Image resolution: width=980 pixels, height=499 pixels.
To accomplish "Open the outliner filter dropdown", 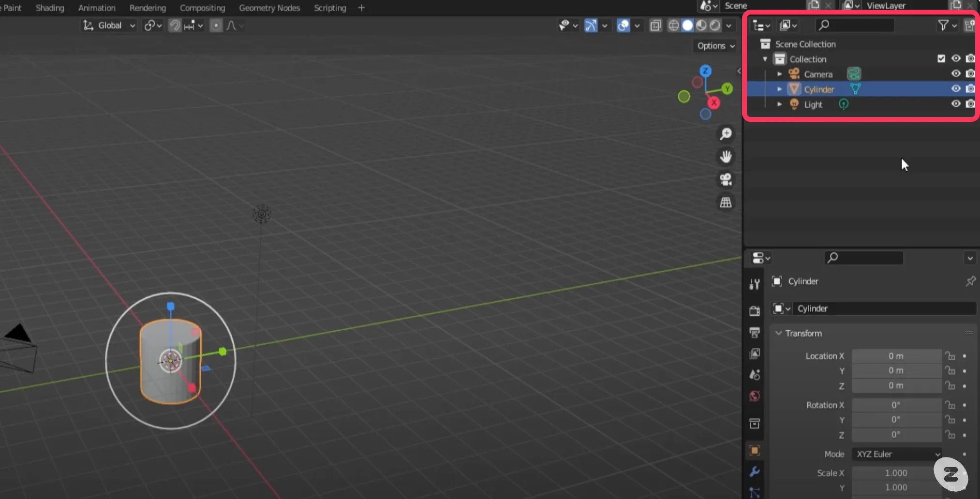I will tap(947, 25).
